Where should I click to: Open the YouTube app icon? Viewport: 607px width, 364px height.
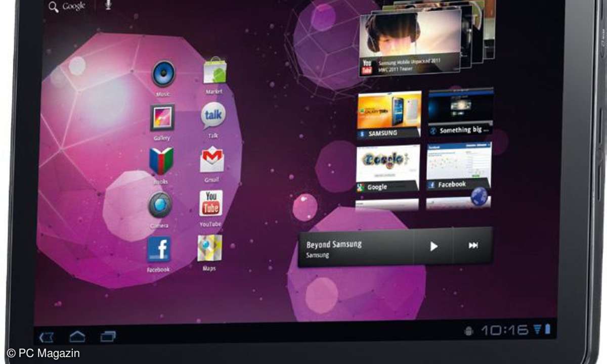coord(211,203)
